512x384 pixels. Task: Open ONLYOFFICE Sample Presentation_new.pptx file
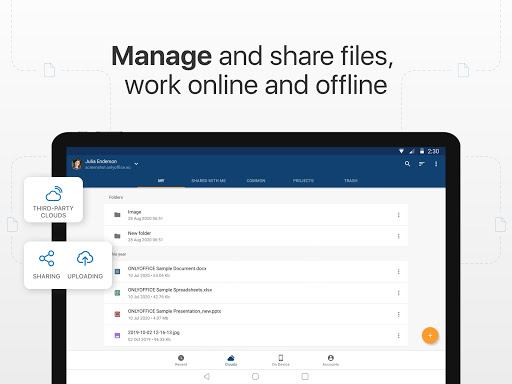(x=256, y=314)
